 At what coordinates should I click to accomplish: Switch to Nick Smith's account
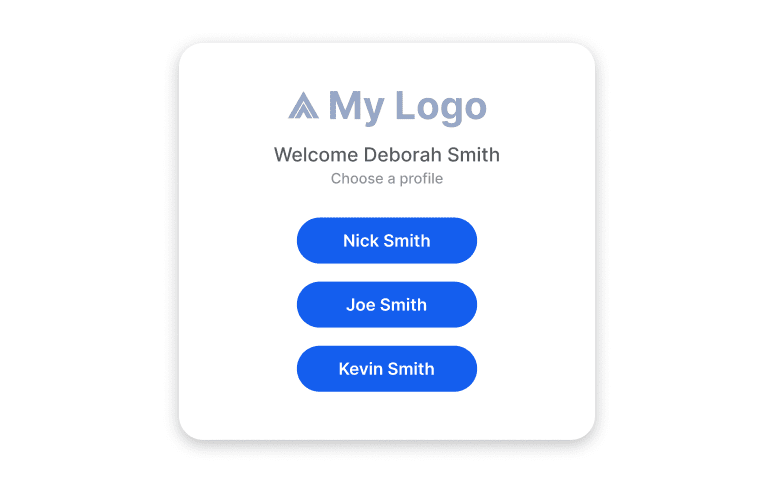387,240
